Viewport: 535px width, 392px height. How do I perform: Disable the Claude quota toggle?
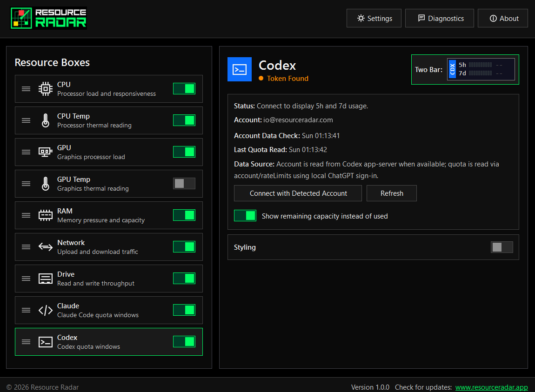(x=184, y=310)
